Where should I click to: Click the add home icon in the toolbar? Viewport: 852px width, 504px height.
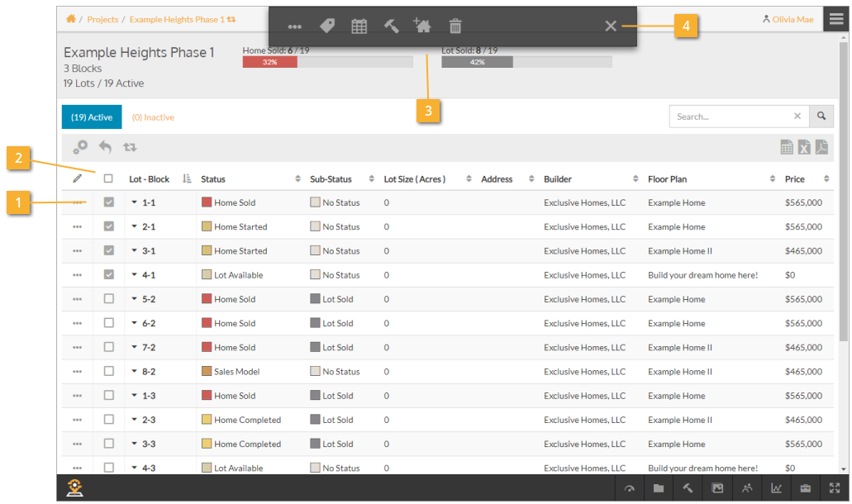coord(422,26)
